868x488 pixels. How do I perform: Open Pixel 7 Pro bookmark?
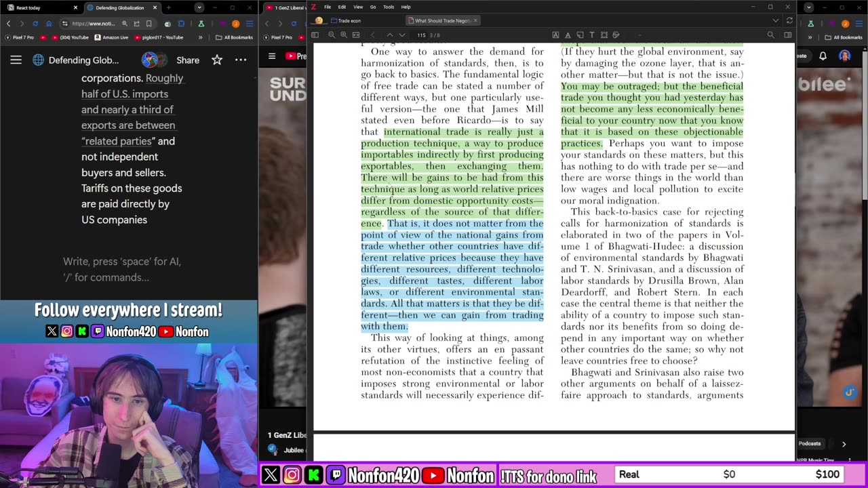[20, 37]
